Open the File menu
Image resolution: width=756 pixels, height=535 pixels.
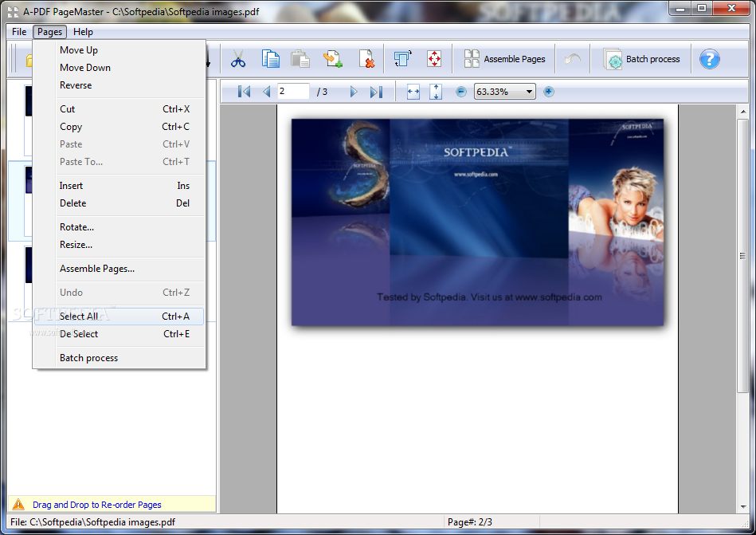pyautogui.click(x=19, y=32)
